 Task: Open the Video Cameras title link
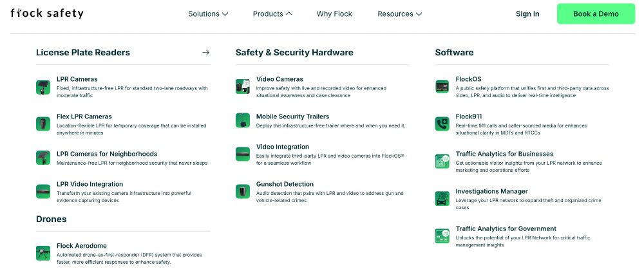(x=279, y=79)
